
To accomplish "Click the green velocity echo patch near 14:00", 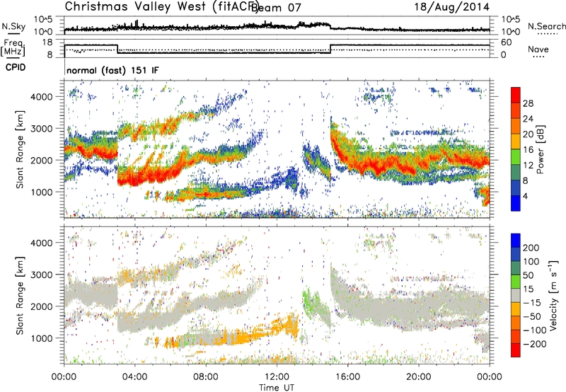I will pos(315,306).
